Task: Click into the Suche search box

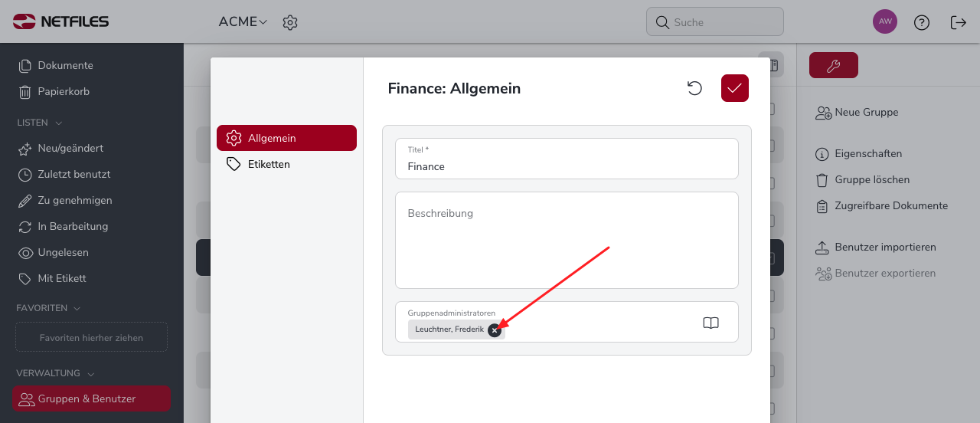Action: click(x=715, y=22)
